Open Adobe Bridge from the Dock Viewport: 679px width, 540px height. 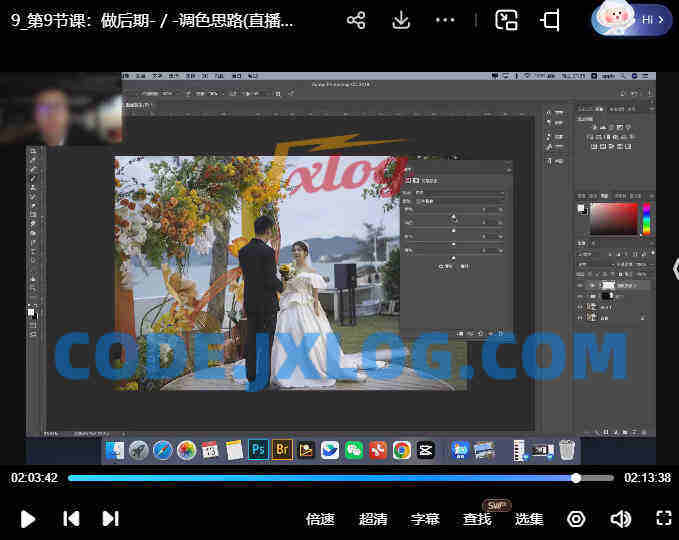tap(282, 450)
